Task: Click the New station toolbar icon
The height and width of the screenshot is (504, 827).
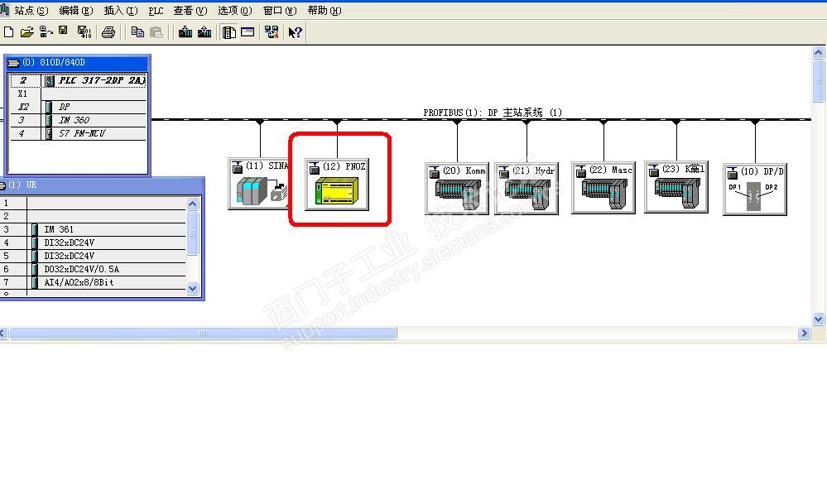Action: [x=8, y=32]
